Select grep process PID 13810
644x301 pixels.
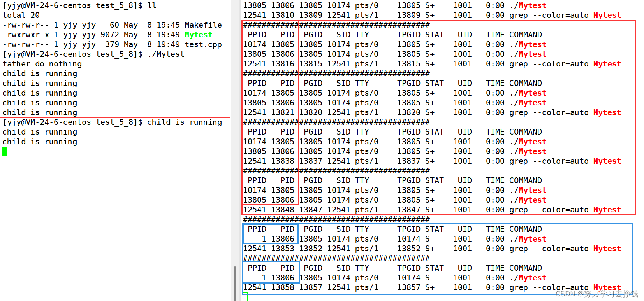tap(283, 15)
